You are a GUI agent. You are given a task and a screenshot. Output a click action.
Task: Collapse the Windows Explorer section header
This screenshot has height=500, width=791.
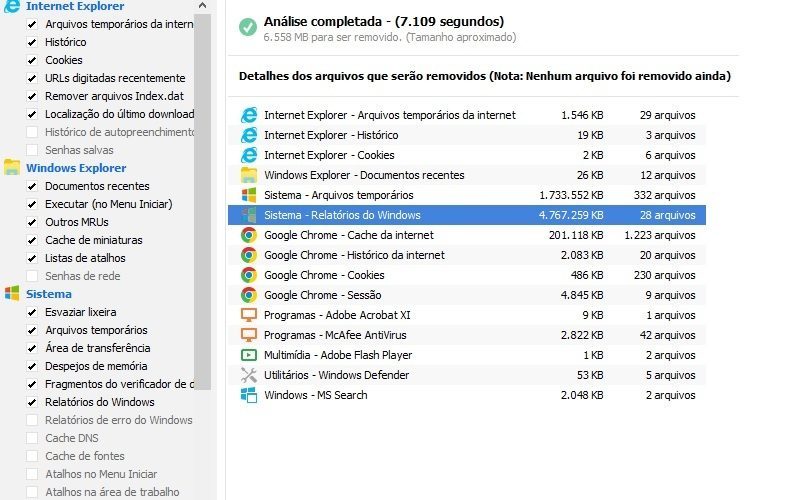(76, 168)
